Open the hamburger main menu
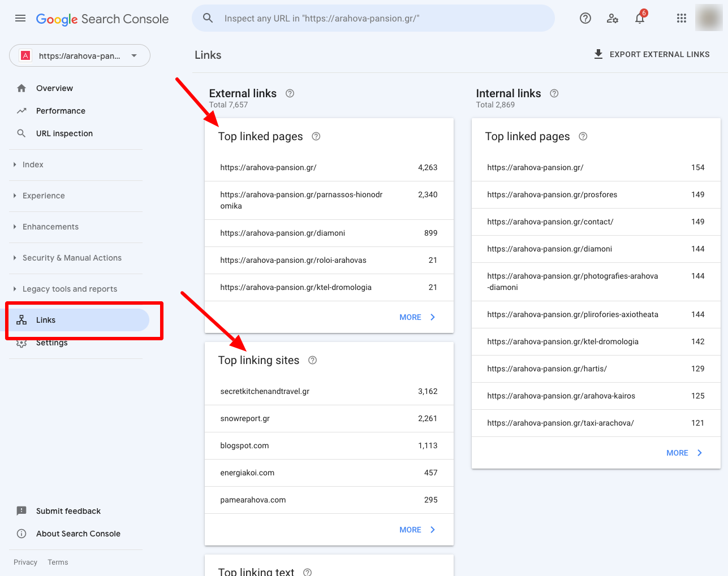The width and height of the screenshot is (728, 576). coord(20,18)
